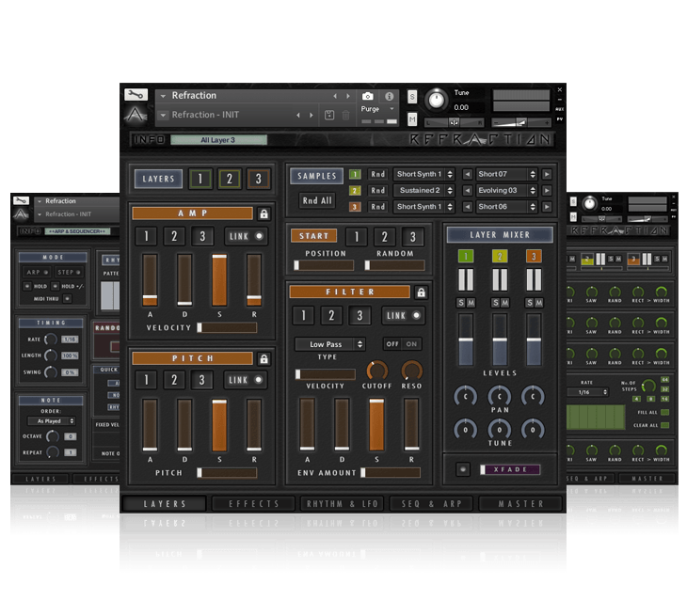Click Rnd button for layer 3 sample
687x616 pixels.
pyautogui.click(x=377, y=207)
